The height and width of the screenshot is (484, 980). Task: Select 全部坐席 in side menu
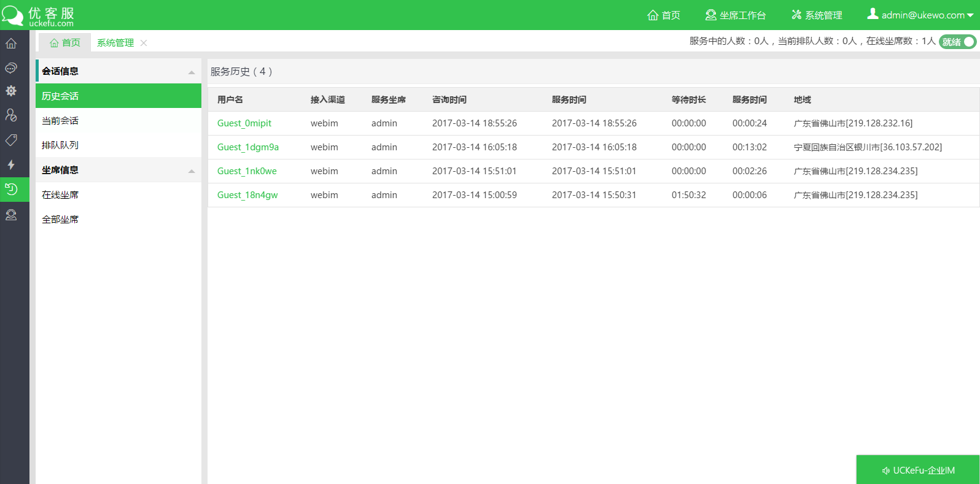pyautogui.click(x=119, y=219)
